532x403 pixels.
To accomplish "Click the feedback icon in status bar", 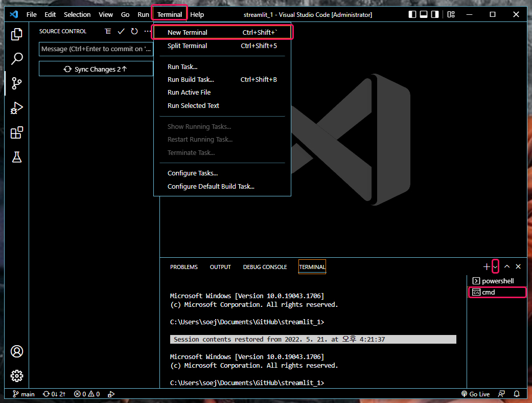I will [501, 394].
